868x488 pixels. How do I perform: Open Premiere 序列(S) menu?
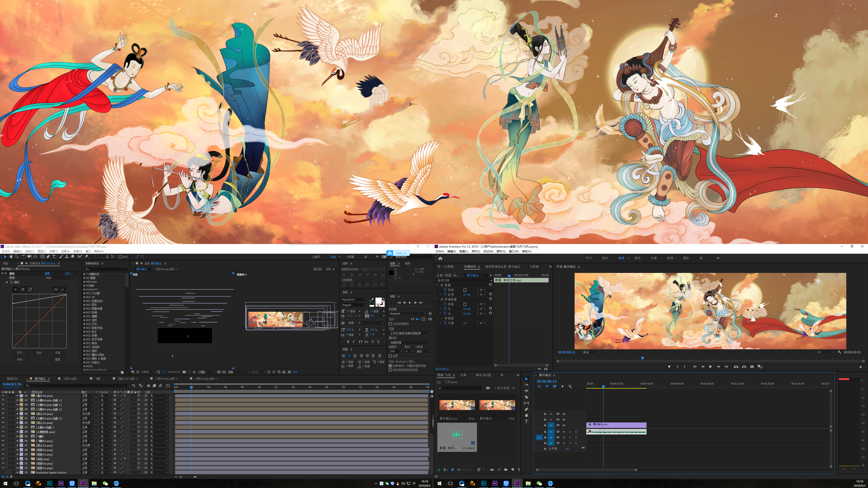tap(476, 251)
